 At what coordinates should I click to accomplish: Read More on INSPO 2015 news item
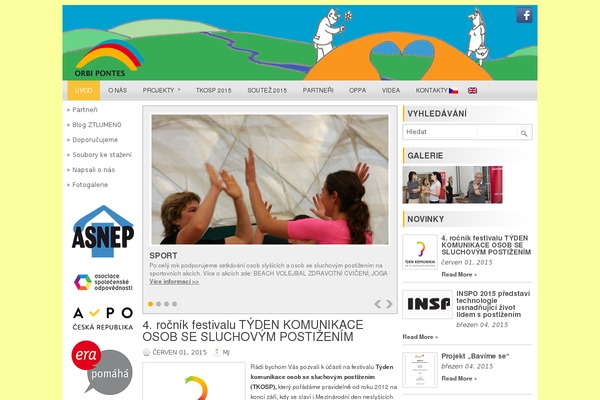420,337
